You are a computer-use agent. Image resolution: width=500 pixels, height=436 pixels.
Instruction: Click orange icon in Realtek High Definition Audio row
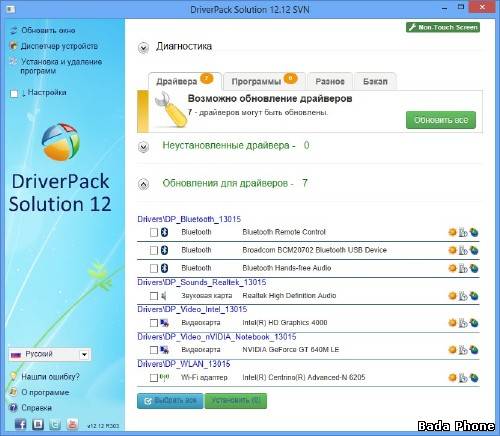coord(452,295)
